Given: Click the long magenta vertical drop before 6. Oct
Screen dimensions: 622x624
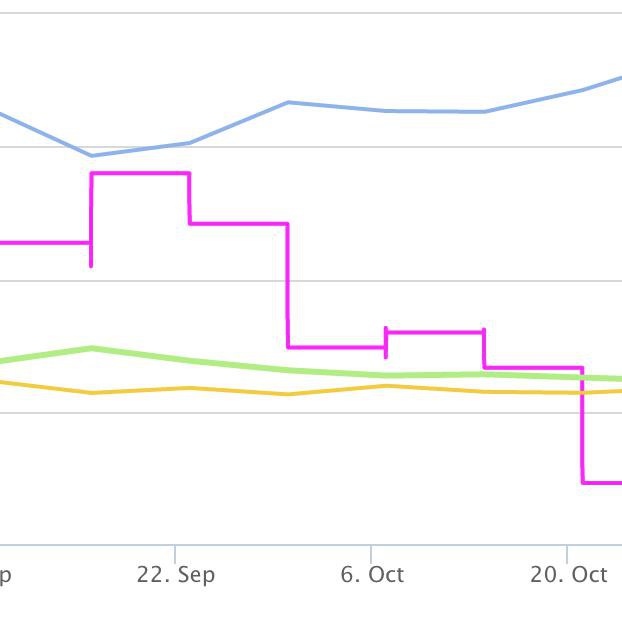Looking at the screenshot, I should 288,285.
